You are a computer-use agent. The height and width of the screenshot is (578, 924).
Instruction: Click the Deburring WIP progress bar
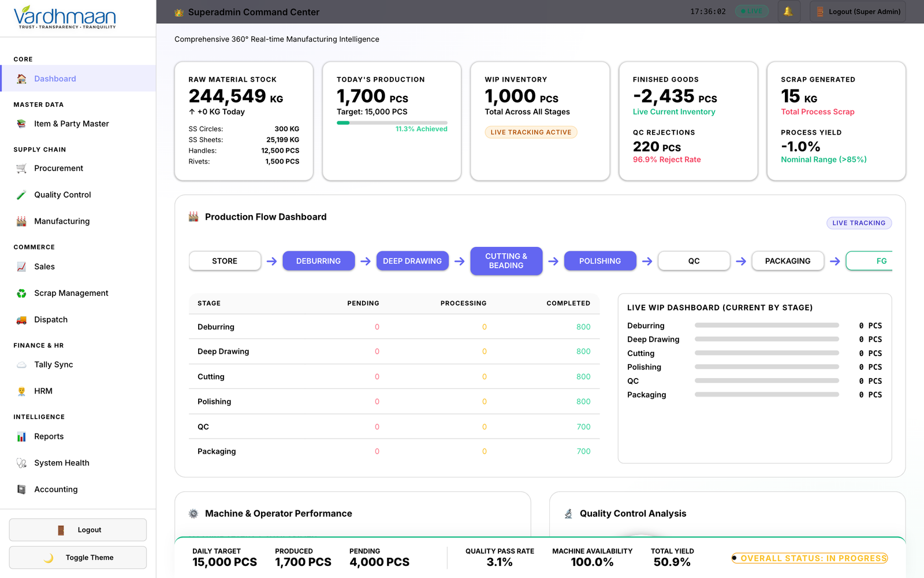pos(767,325)
